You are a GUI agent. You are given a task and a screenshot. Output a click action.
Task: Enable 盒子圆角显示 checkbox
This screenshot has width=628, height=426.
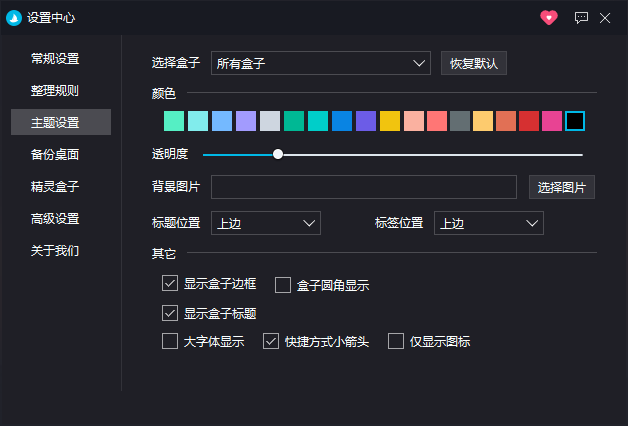[283, 285]
